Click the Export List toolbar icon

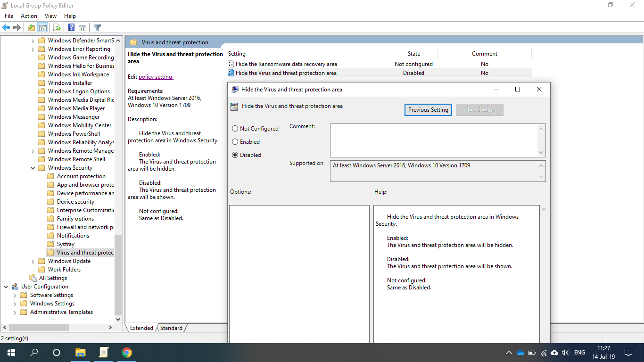pyautogui.click(x=57, y=27)
